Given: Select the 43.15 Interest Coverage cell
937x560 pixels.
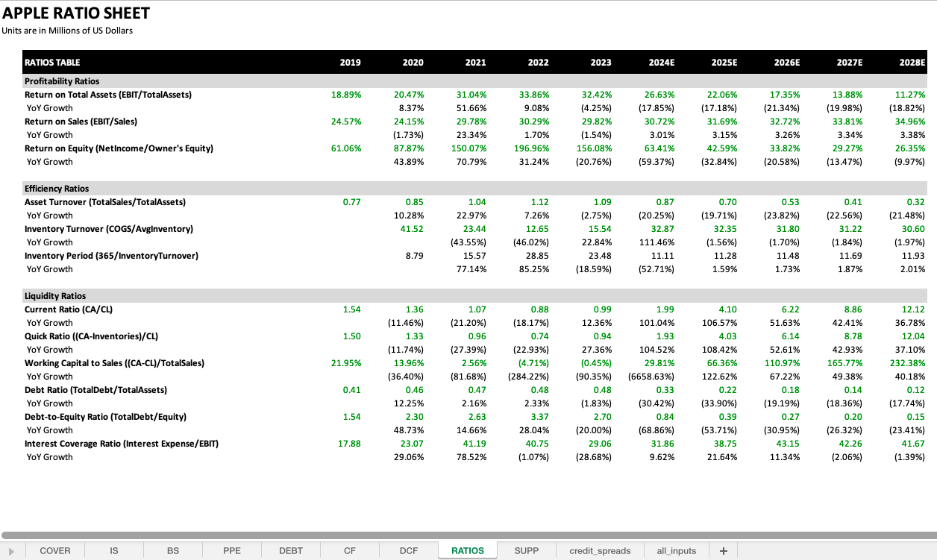Looking at the screenshot, I should [790, 444].
